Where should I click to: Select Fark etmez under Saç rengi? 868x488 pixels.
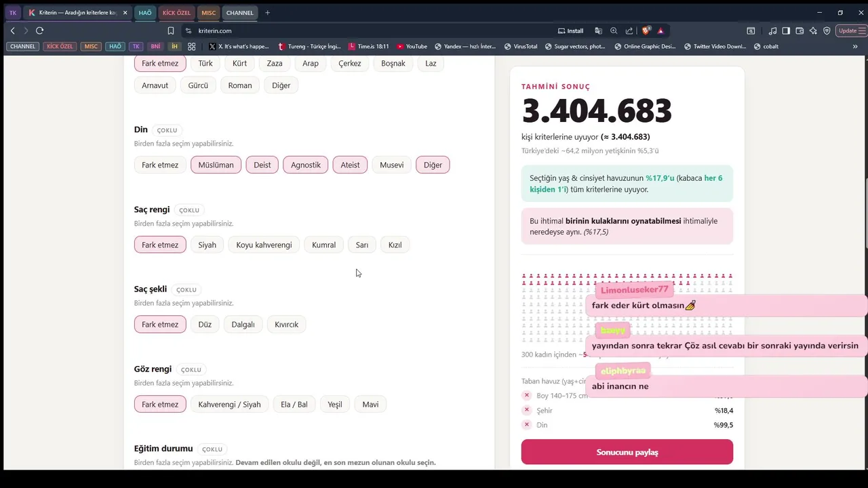pyautogui.click(x=160, y=245)
